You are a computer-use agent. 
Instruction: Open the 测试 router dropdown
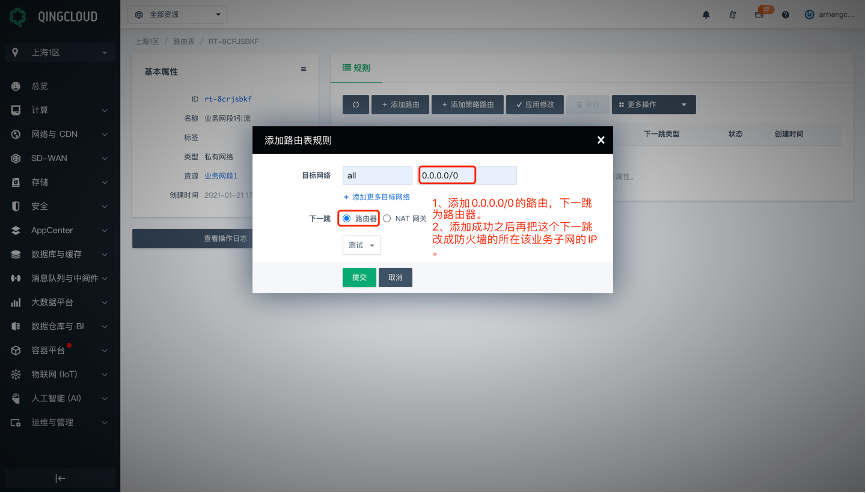361,245
